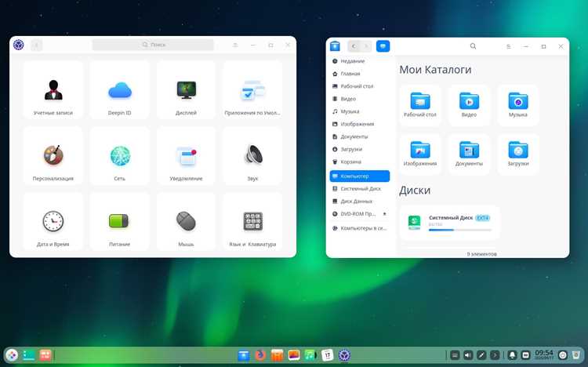Launch Firefox from the dock

260,354
